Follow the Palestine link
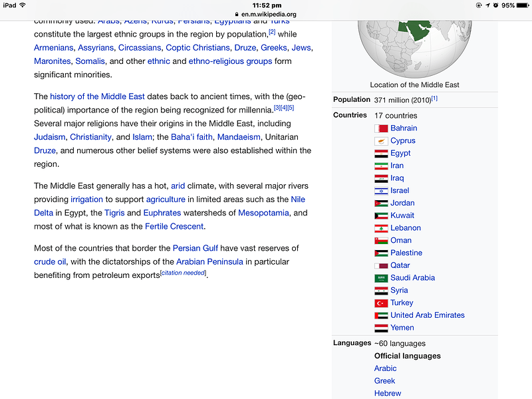The height and width of the screenshot is (399, 532). 406,253
